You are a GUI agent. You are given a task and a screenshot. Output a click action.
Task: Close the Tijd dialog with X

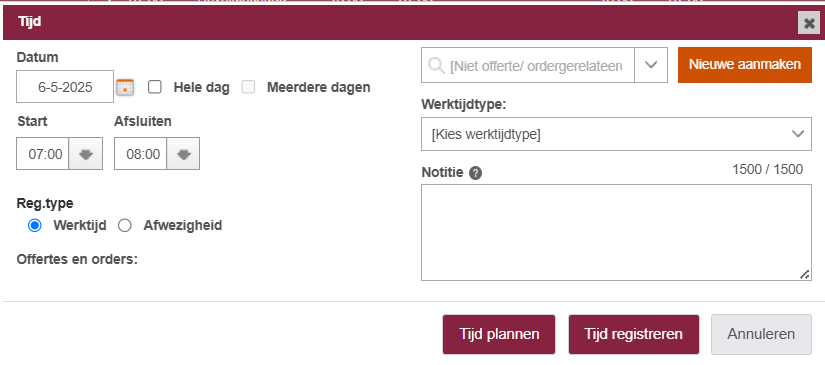click(x=809, y=23)
